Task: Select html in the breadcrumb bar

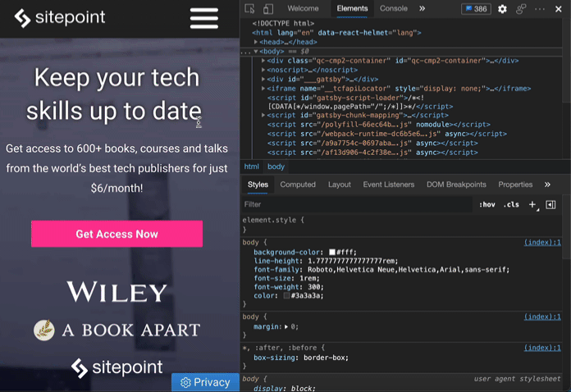Action: pos(251,166)
